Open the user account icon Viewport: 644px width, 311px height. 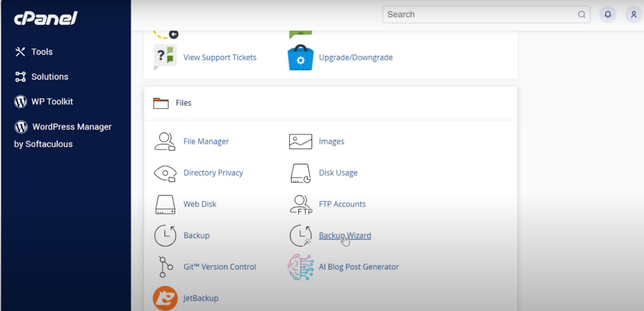click(x=634, y=14)
